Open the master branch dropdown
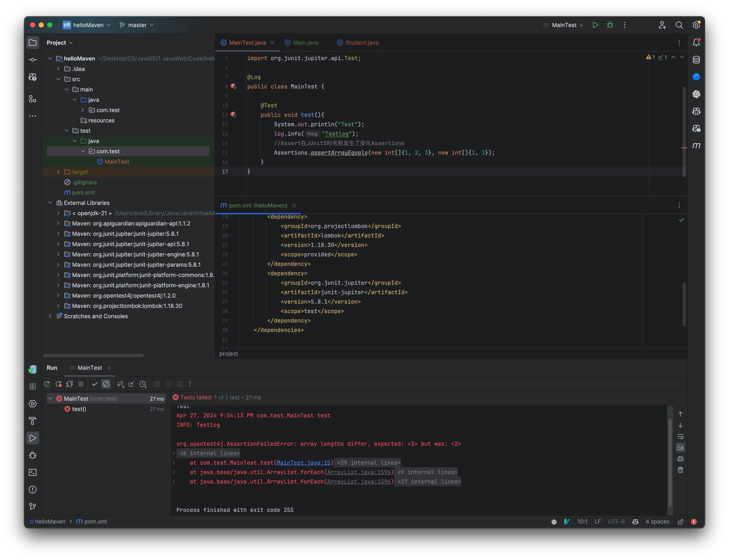Image resolution: width=729 pixels, height=560 pixels. click(137, 25)
